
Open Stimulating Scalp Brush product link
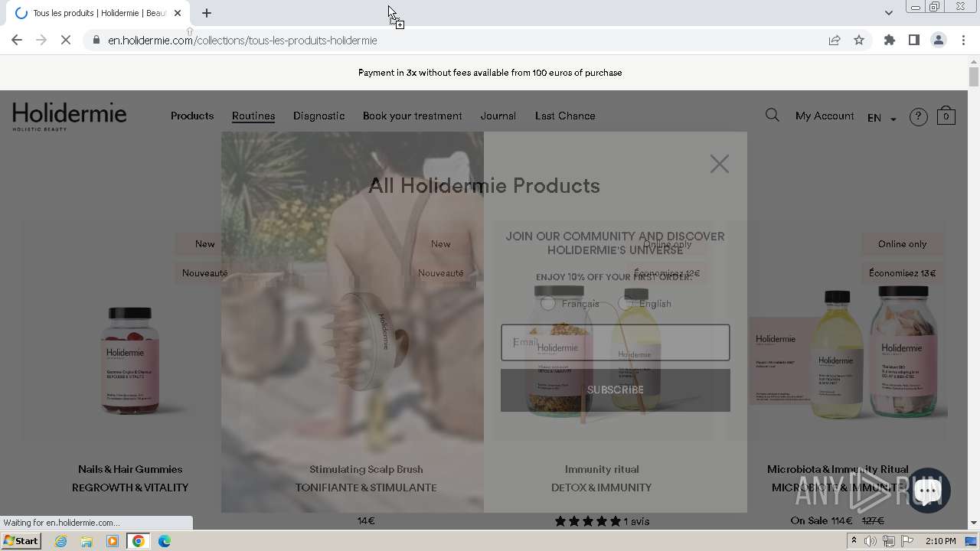366,469
